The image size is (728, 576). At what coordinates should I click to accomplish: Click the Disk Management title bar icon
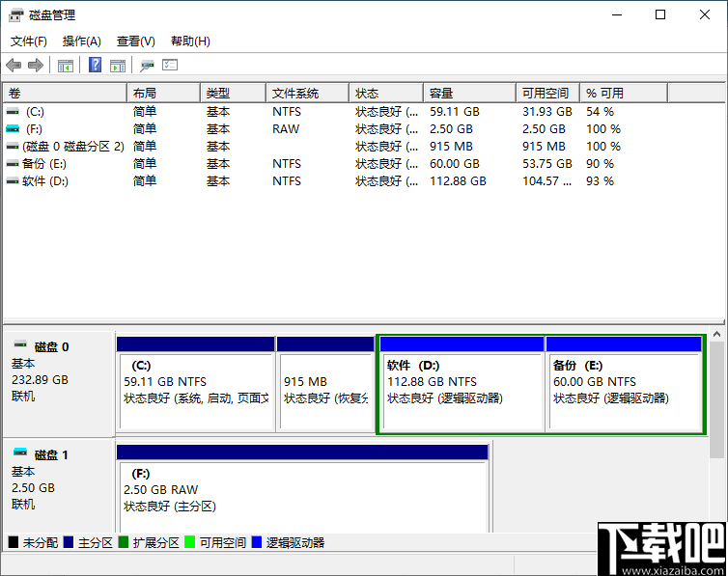click(x=15, y=14)
